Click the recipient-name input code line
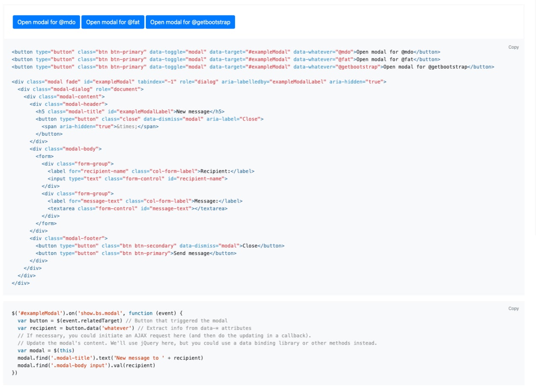Image resolution: width=538 pixels, height=392 pixels. click(x=137, y=179)
